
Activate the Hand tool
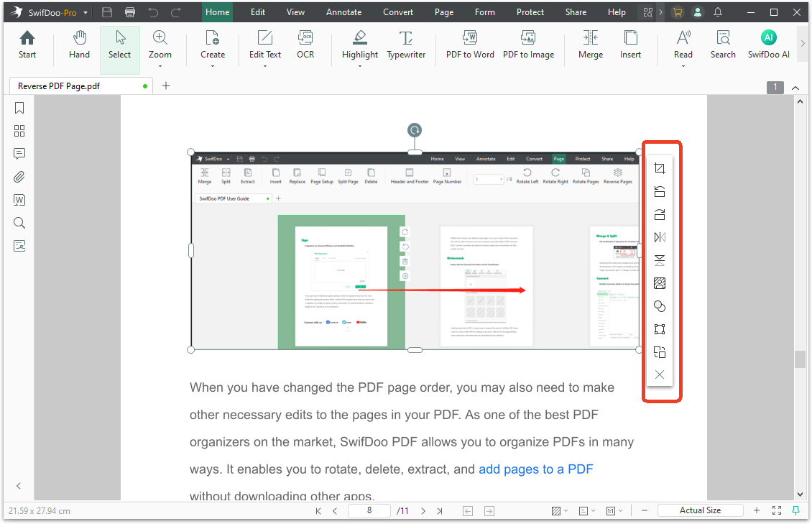[79, 45]
